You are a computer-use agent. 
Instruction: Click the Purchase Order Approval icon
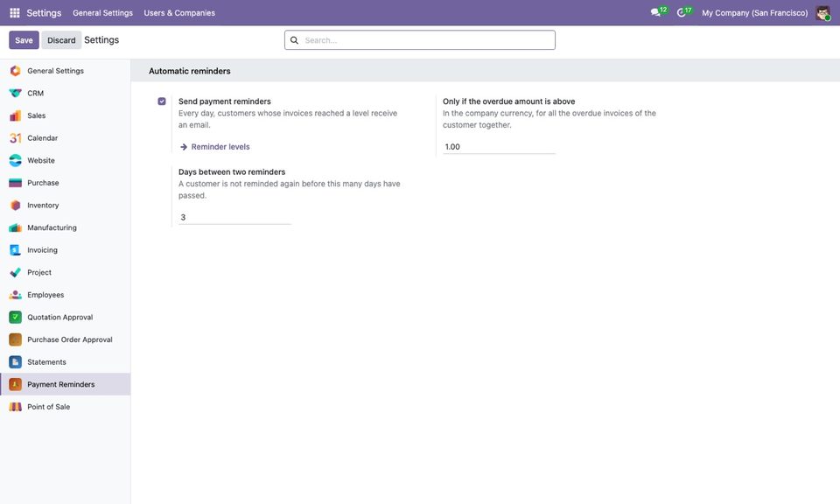click(x=16, y=339)
